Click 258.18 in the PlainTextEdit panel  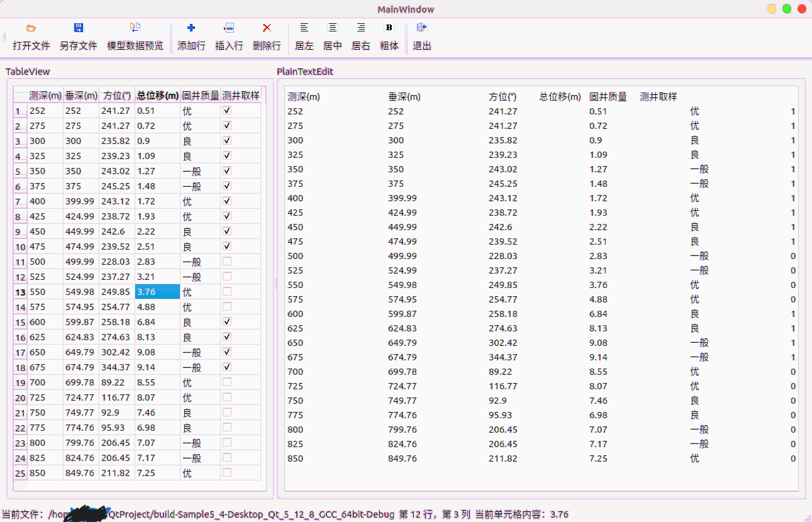point(503,314)
